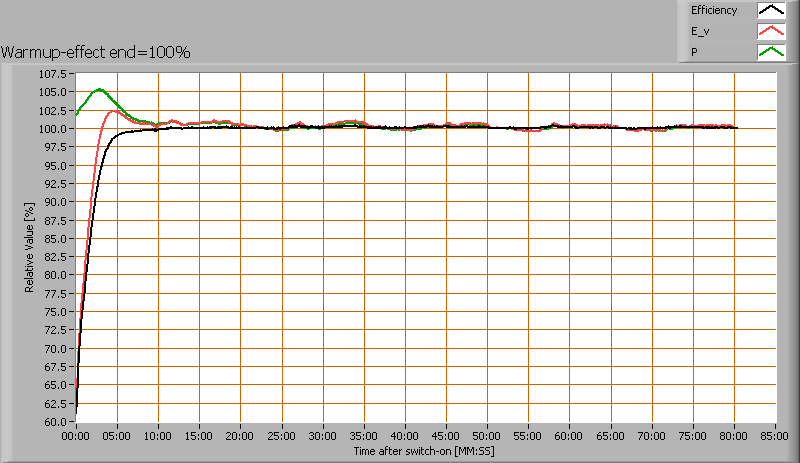
Task: Click the Warmup-effect end=100% title text
Action: click(96, 52)
